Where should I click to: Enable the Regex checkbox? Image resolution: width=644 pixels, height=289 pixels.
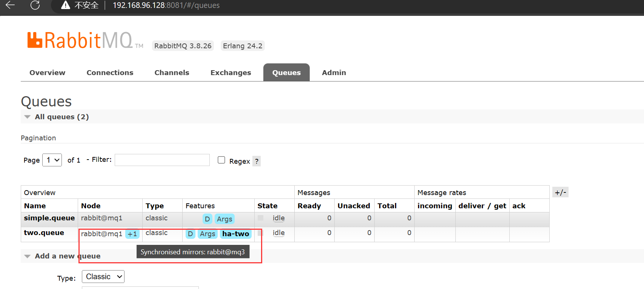point(221,160)
